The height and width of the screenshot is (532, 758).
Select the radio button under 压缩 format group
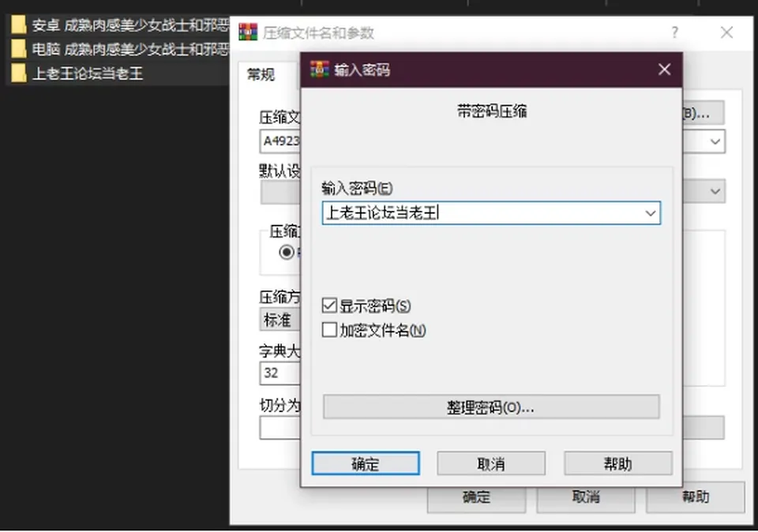(x=287, y=253)
